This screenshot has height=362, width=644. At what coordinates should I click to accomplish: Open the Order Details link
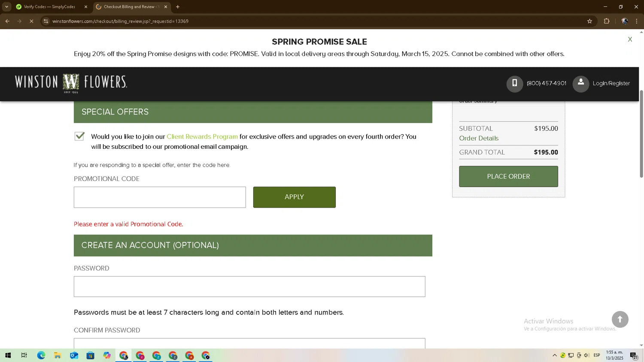pos(479,138)
